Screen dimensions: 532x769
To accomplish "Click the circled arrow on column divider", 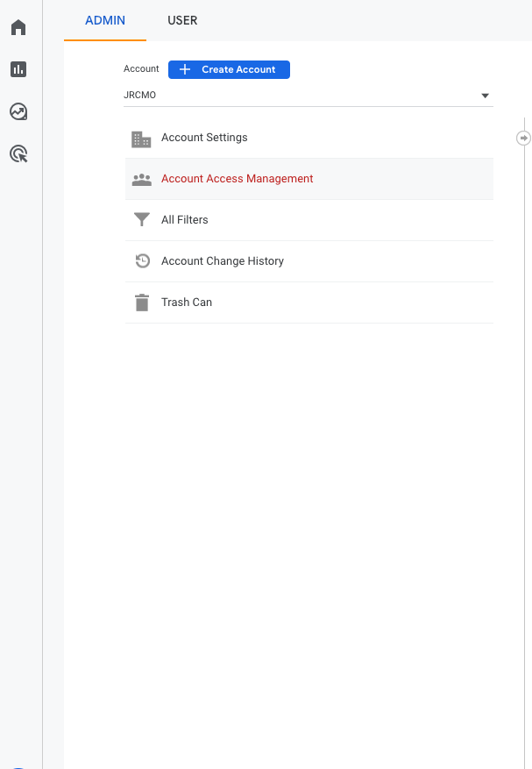I will 524,138.
